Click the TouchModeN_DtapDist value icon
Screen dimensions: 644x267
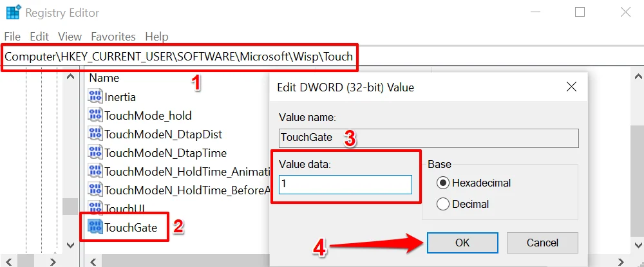(95, 134)
